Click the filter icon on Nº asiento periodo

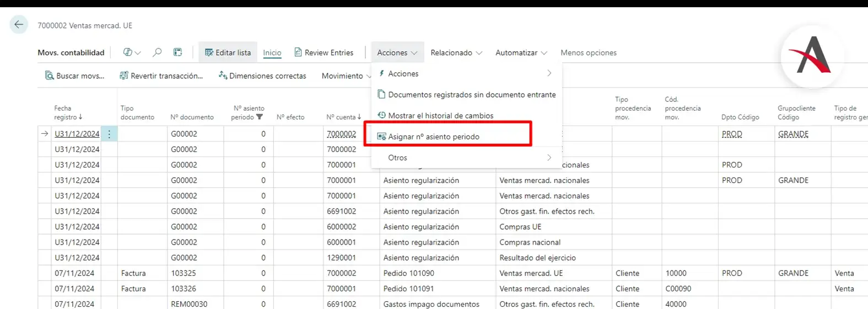point(260,117)
